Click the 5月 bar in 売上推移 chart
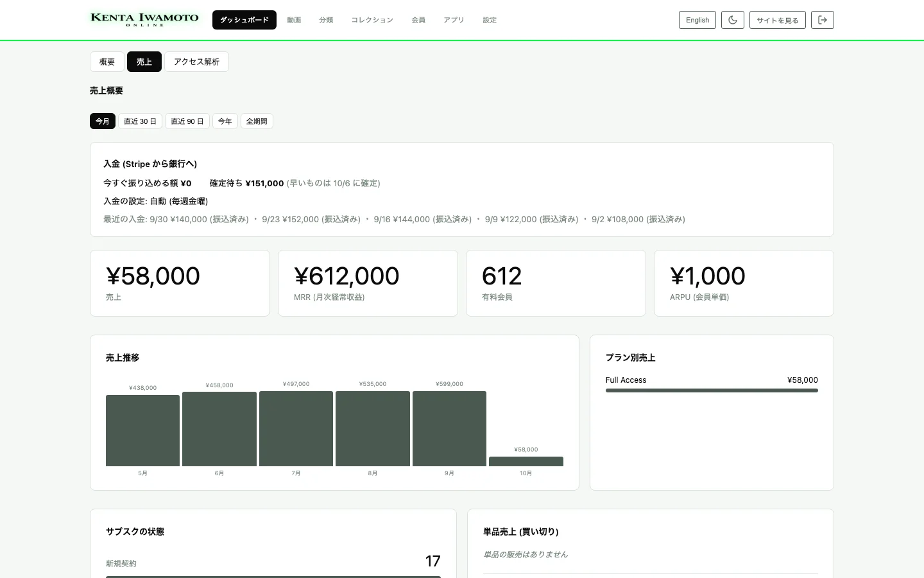924x578 pixels. [x=142, y=430]
